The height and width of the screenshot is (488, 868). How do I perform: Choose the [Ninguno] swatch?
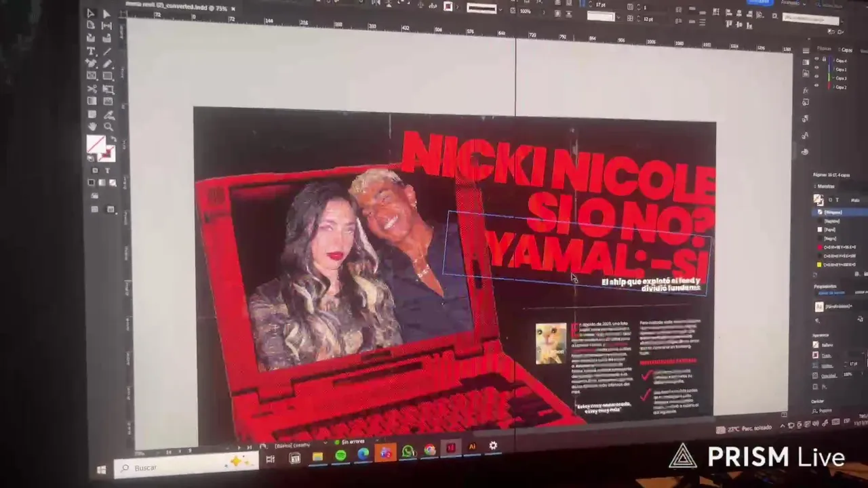pos(842,212)
